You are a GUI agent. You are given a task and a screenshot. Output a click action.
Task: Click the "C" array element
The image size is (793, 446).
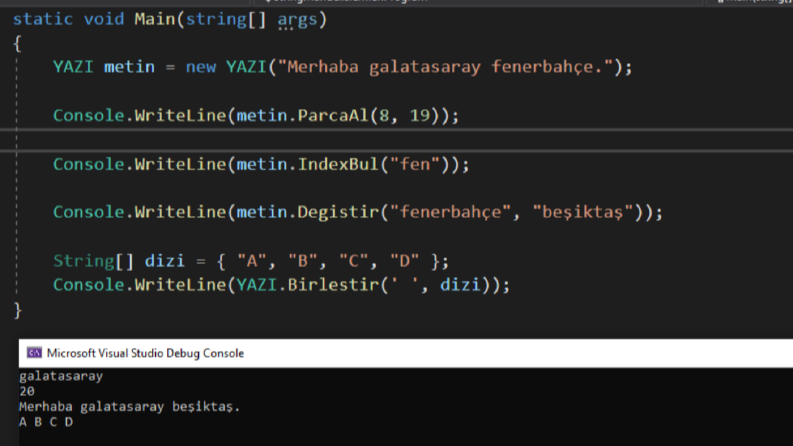coord(354,261)
